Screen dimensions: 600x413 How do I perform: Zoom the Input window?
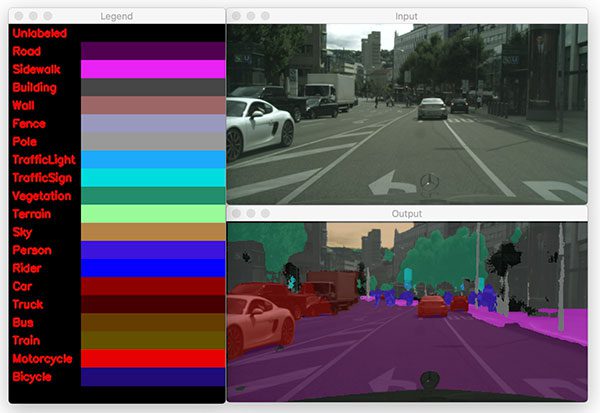pyautogui.click(x=265, y=16)
